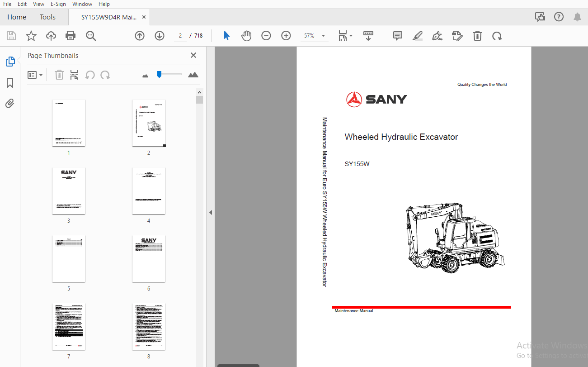The height and width of the screenshot is (367, 588).
Task: Open thumbnail options menu dropdown
Action: click(x=35, y=75)
